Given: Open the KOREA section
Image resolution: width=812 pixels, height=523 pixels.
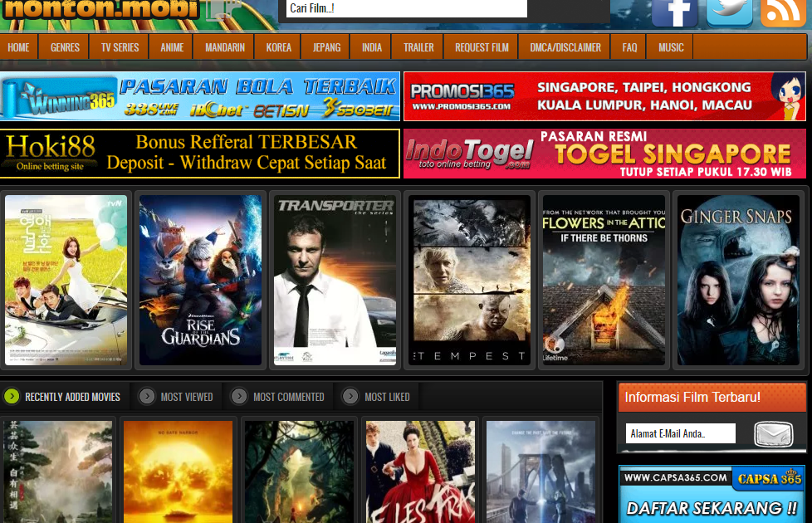Looking at the screenshot, I should (x=279, y=47).
